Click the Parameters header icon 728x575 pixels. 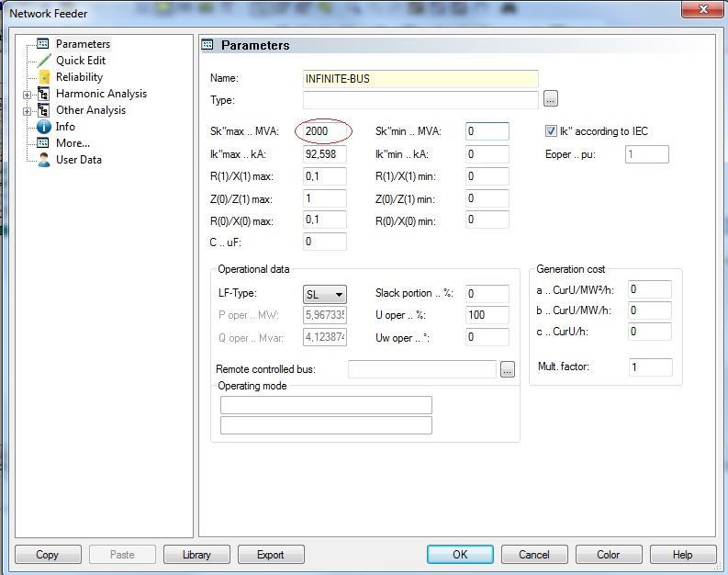[x=207, y=45]
